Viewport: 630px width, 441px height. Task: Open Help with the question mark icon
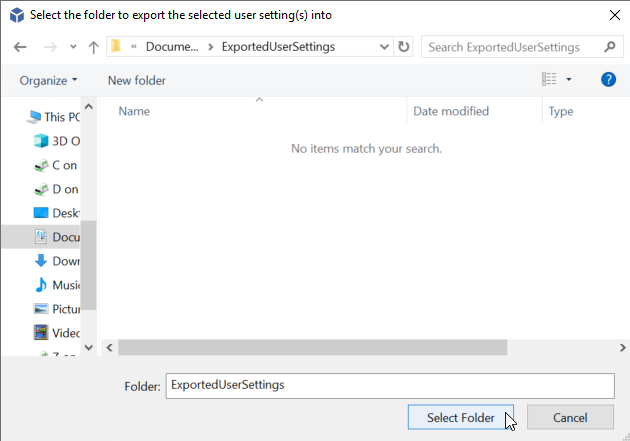point(608,79)
